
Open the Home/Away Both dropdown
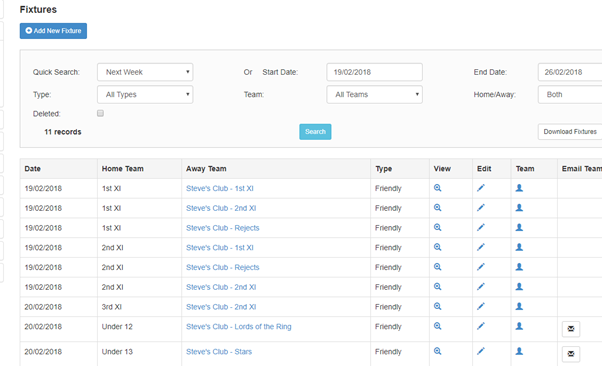[570, 94]
